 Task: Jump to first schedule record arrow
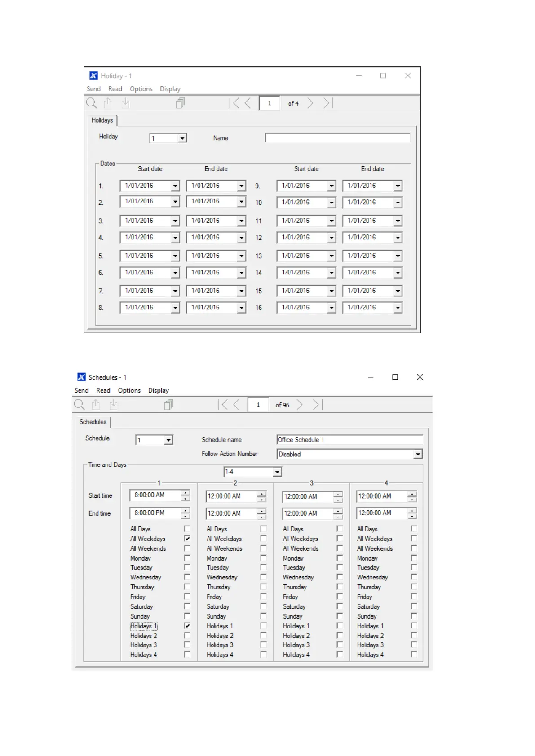223,405
